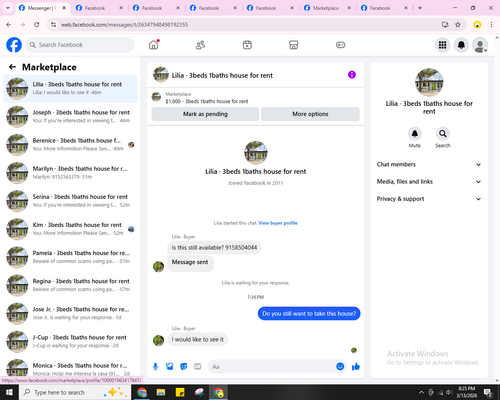Search in conversation using magnifier icon

[443, 134]
